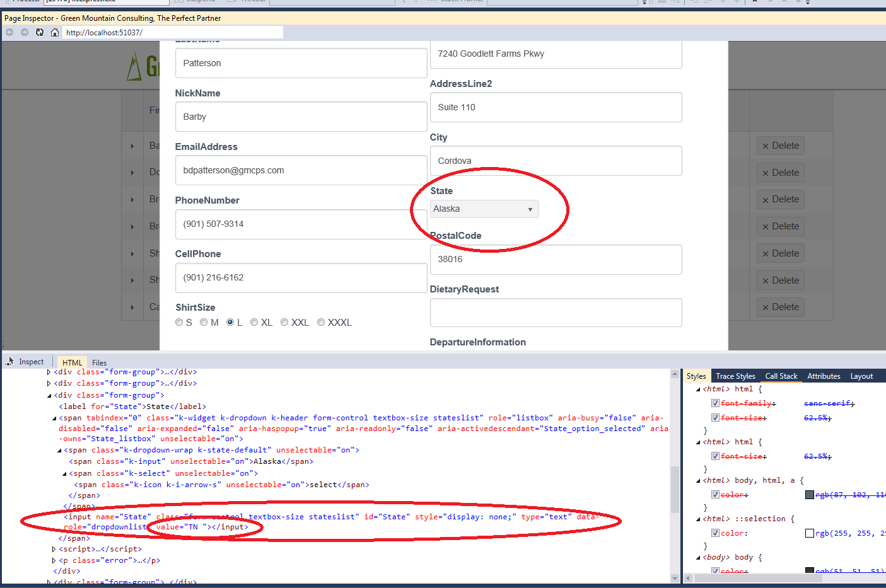Expand the grid row beginning with Ba
The image size is (886, 588).
click(x=132, y=146)
